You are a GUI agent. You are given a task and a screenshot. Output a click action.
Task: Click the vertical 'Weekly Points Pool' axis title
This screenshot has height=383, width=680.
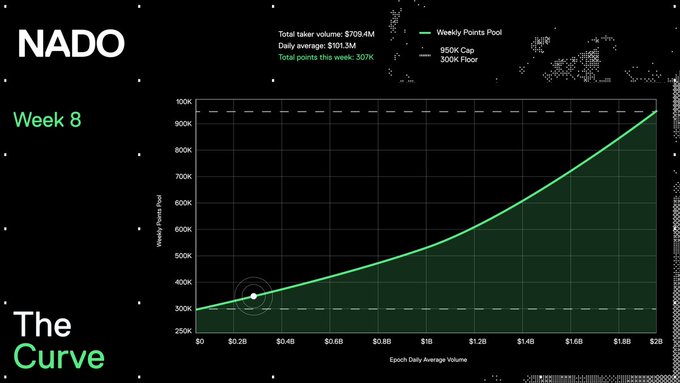pyautogui.click(x=159, y=221)
